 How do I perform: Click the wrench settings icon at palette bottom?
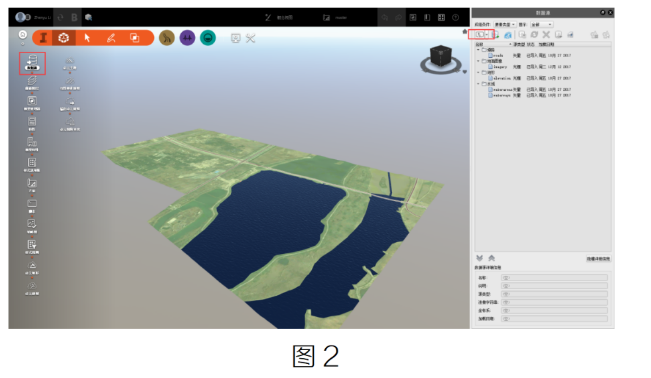32,286
